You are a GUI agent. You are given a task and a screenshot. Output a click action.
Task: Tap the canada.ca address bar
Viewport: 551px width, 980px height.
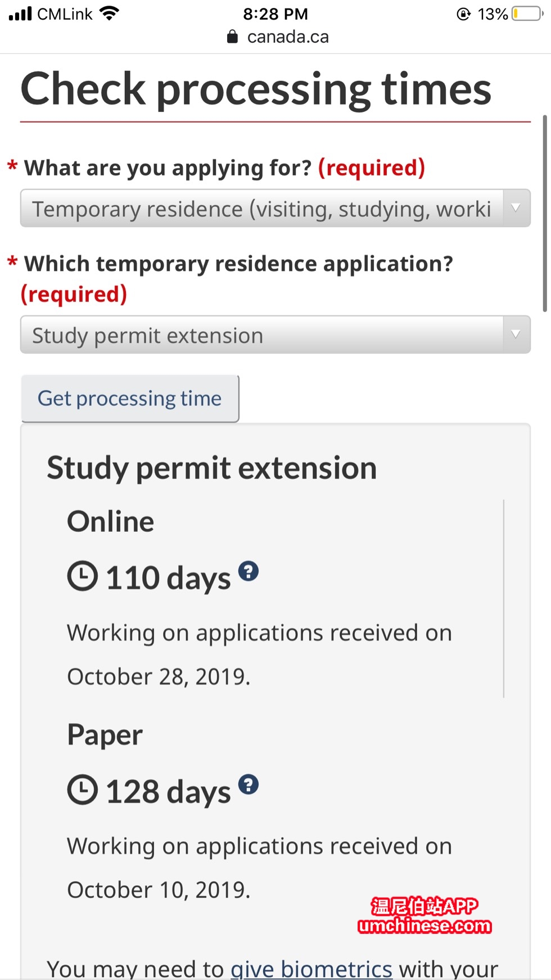288,37
